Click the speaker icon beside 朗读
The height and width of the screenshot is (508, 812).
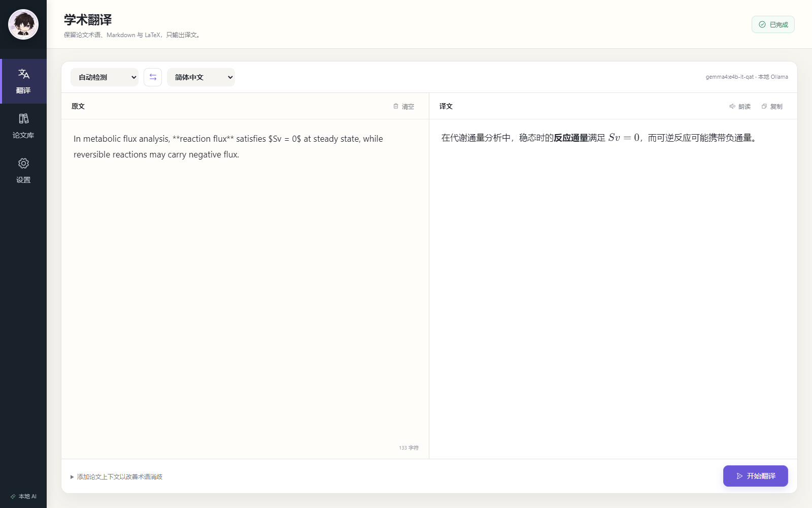pyautogui.click(x=732, y=106)
